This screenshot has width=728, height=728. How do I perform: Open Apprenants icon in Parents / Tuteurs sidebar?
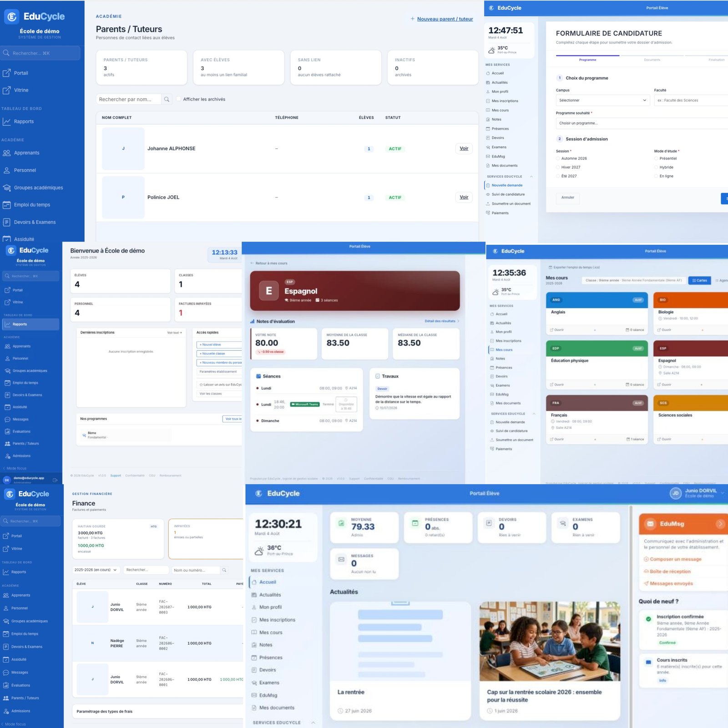[x=6, y=153]
